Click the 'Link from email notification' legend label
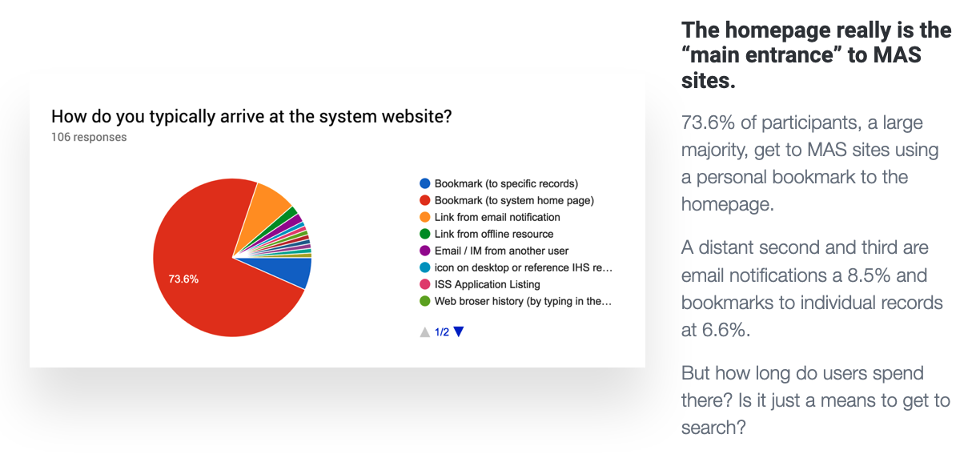The width and height of the screenshot is (980, 474). point(497,217)
